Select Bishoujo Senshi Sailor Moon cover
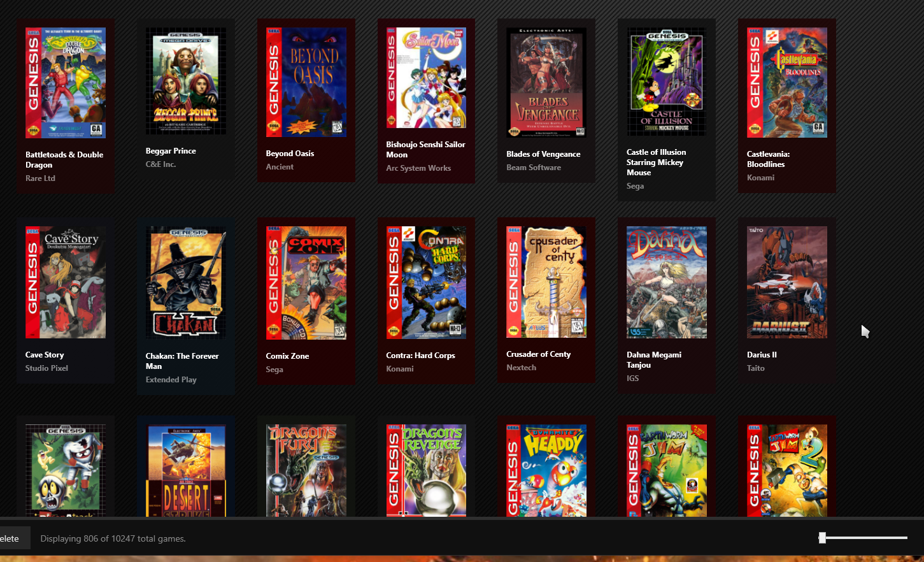The height and width of the screenshot is (562, 924). click(426, 78)
